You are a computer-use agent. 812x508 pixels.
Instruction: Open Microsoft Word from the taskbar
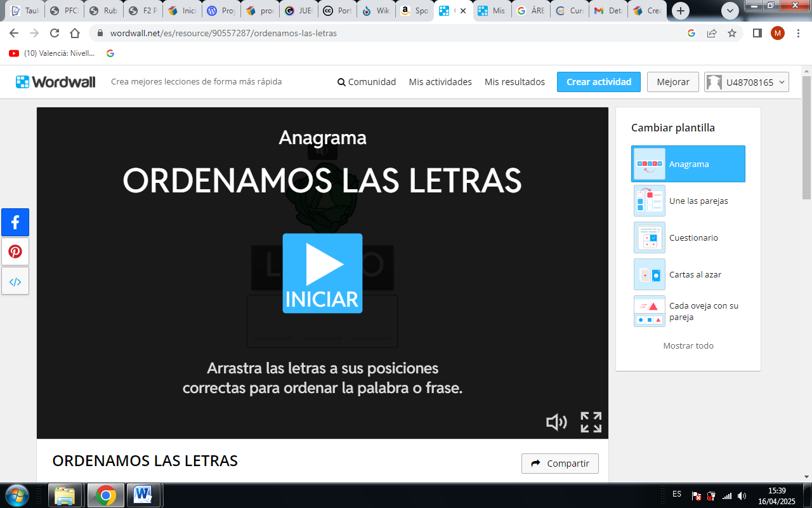tap(143, 495)
